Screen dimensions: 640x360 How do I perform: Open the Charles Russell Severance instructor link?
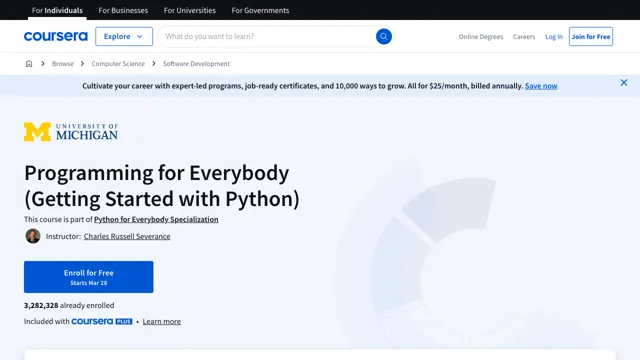[x=127, y=236]
